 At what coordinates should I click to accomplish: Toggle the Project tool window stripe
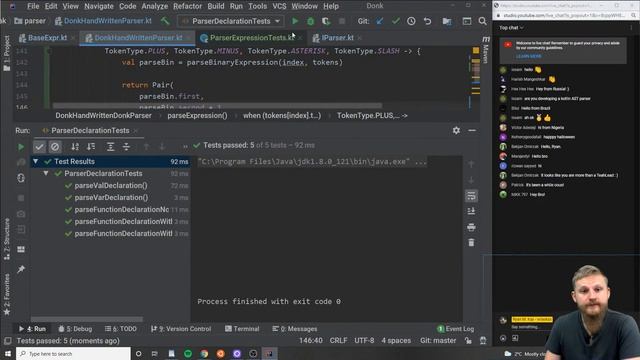tap(7, 53)
